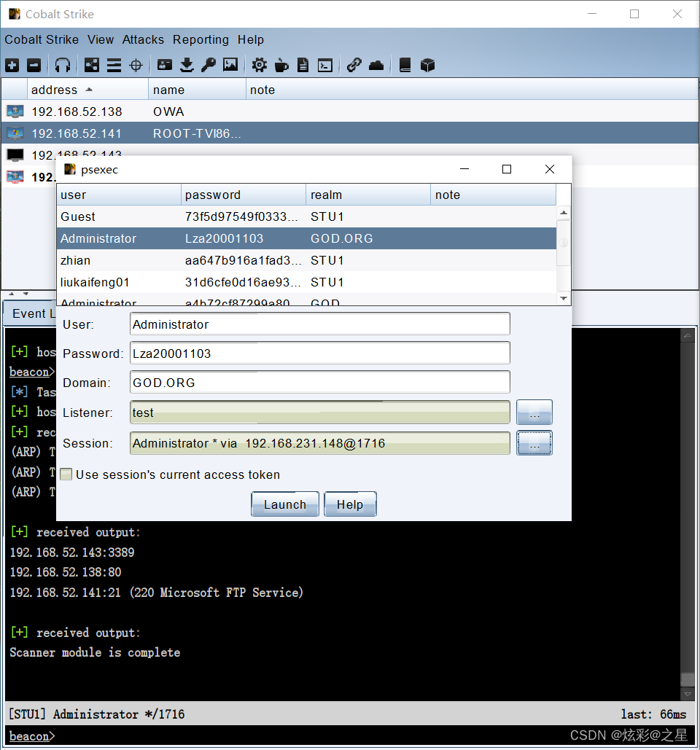Click the cloud manage web server icon
Viewport: 700px width, 750px height.
coord(376,65)
